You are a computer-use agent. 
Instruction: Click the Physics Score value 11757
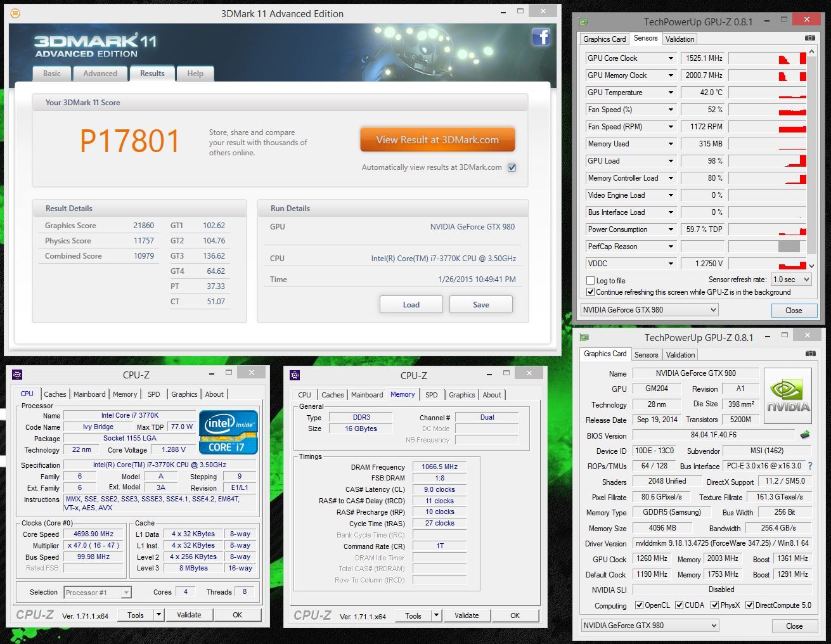click(144, 241)
